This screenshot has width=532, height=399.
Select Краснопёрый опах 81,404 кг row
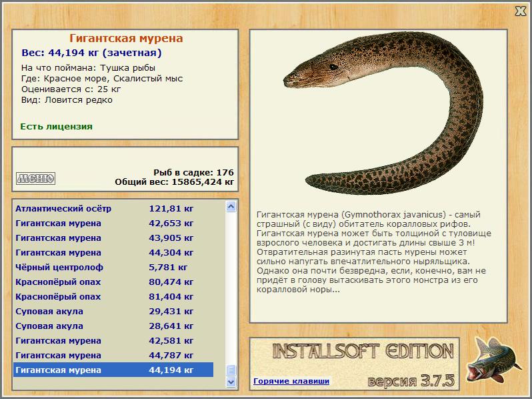pos(113,296)
